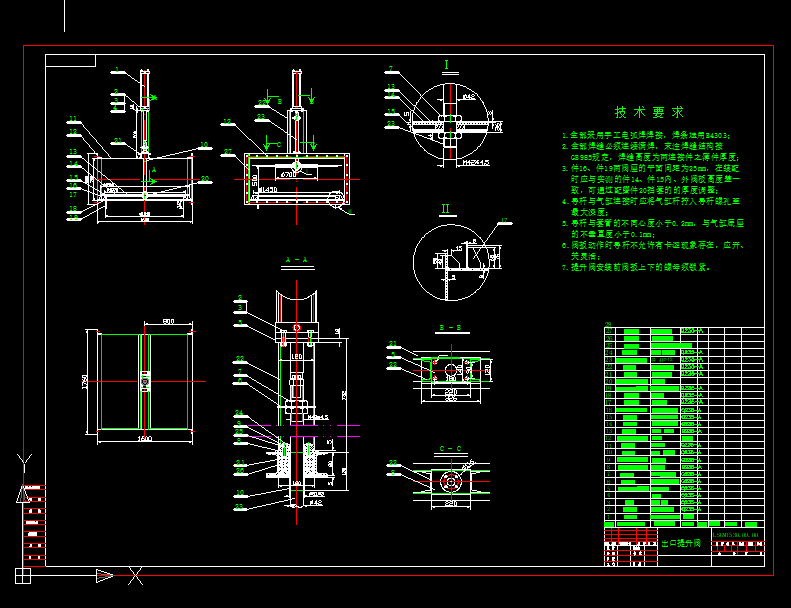791x608 pixels.
Task: Select the 220 dimension under section C - C
Action: pos(451,504)
